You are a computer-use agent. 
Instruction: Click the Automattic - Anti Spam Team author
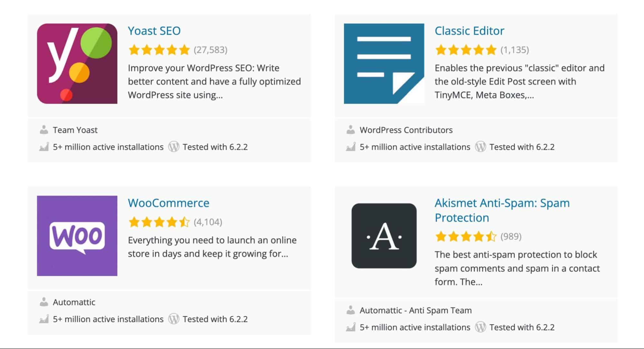click(x=415, y=310)
